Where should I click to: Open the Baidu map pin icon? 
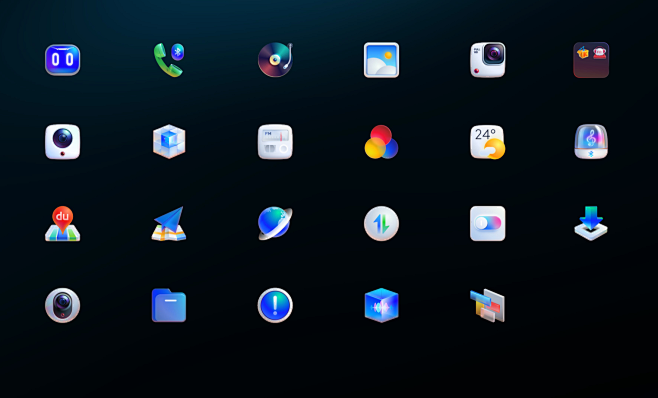coord(63,223)
